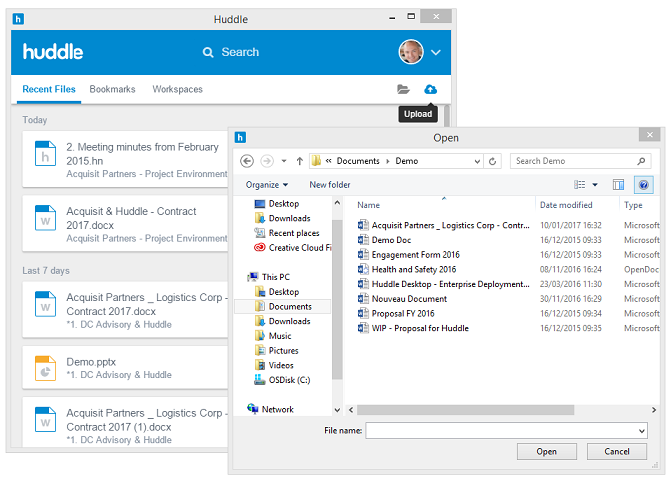Switch to the Bookmarks tab
671x481 pixels.
pyautogui.click(x=112, y=89)
